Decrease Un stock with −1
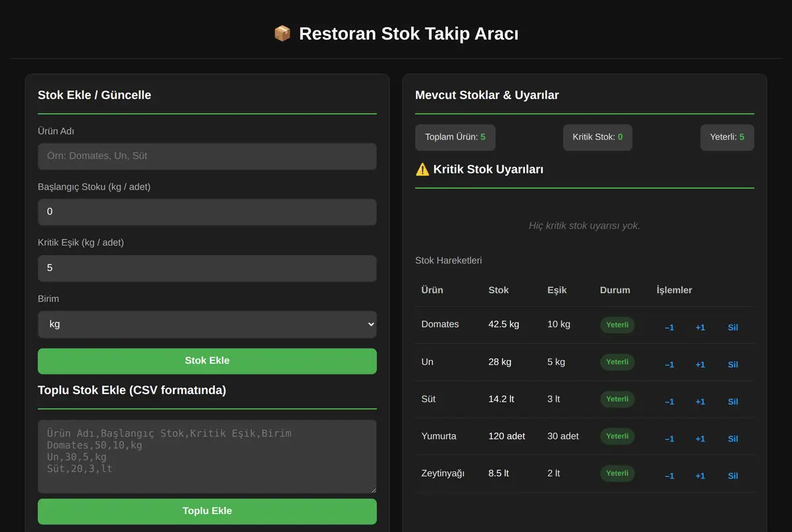The width and height of the screenshot is (792, 532). 669,364
